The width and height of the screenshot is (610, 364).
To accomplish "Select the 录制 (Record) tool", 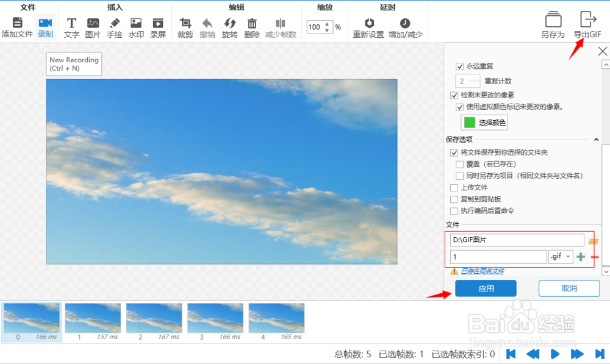I will click(46, 24).
